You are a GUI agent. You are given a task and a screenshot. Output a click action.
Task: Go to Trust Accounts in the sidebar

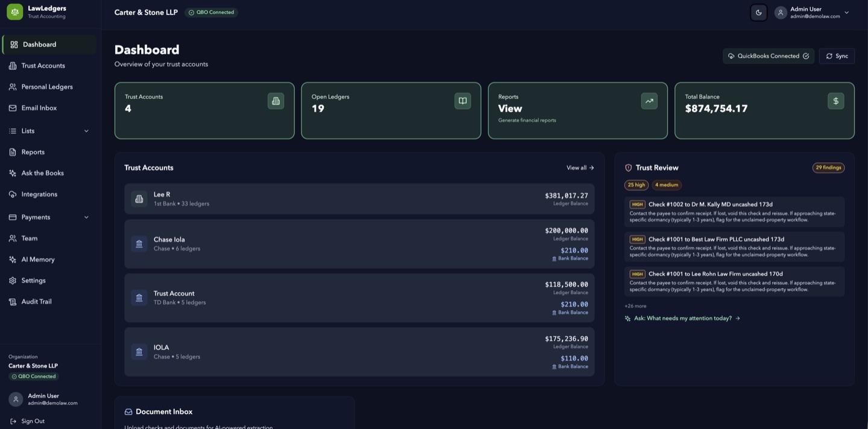pos(49,66)
